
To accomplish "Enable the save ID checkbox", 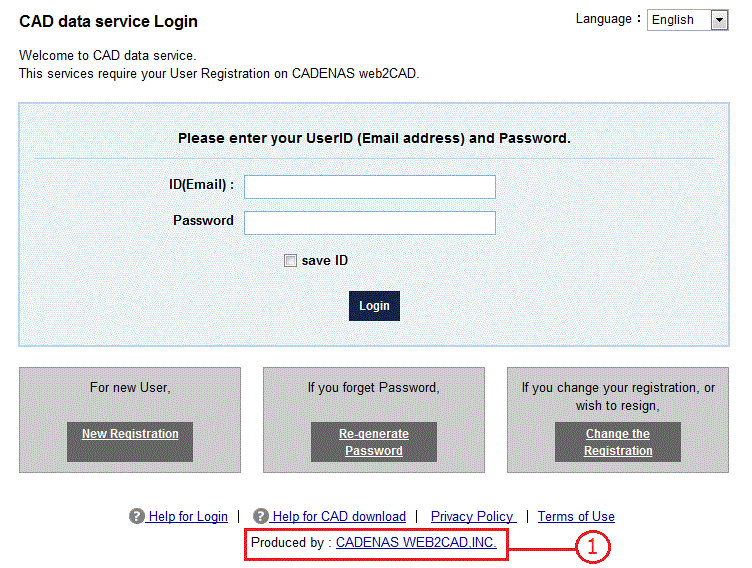I will pos(291,261).
